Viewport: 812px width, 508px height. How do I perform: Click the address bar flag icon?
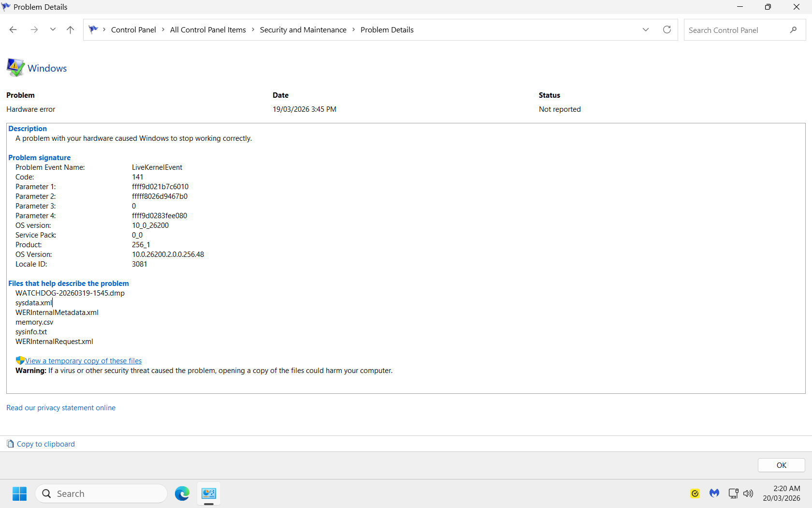(x=93, y=30)
